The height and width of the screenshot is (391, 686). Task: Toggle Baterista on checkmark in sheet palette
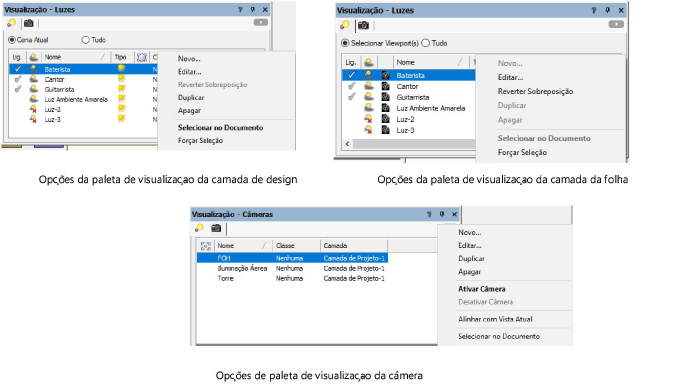(351, 75)
